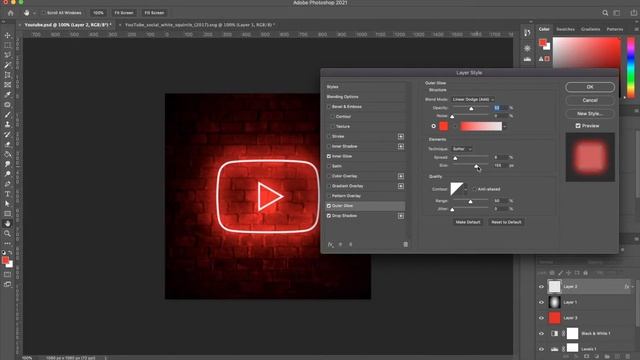Select the Eyedropper tool
Viewport: 640px width, 360px height.
coord(7,95)
